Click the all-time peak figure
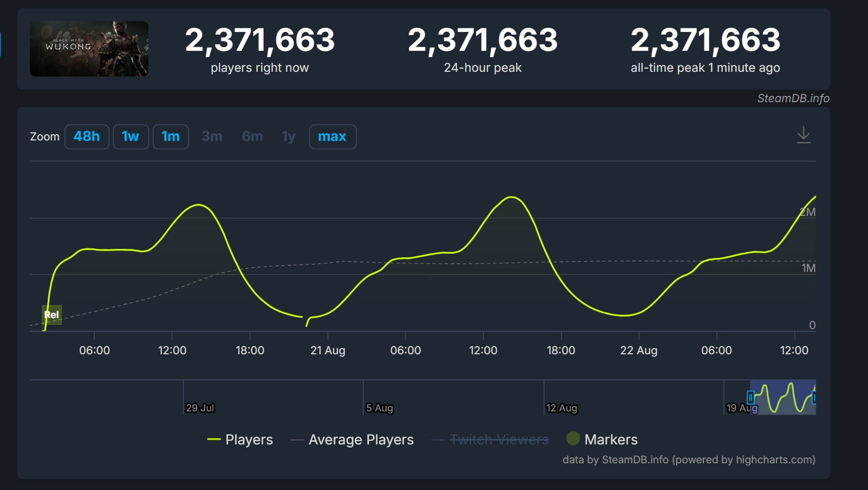The height and width of the screenshot is (490, 868). [x=706, y=40]
